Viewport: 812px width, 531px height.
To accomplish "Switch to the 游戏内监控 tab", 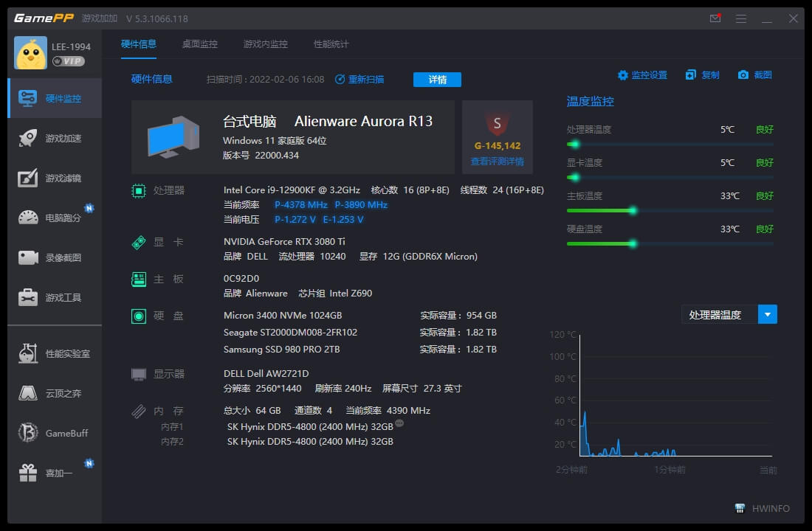I will tap(266, 44).
